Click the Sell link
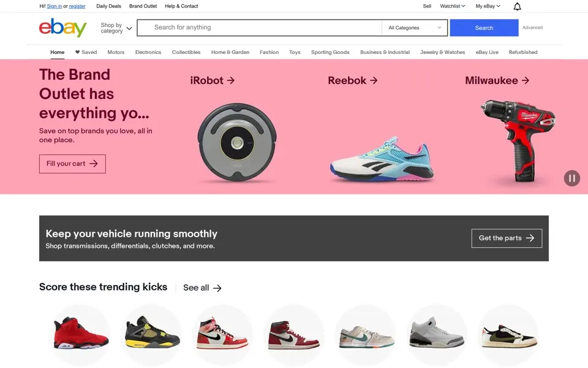 pos(427,6)
